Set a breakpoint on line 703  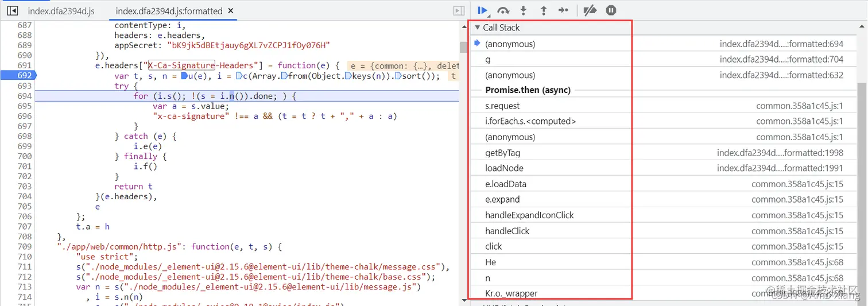[x=24, y=186]
